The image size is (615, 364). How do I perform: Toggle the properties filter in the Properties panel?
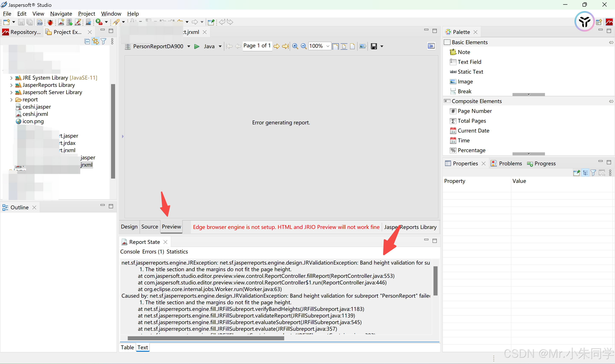click(594, 173)
